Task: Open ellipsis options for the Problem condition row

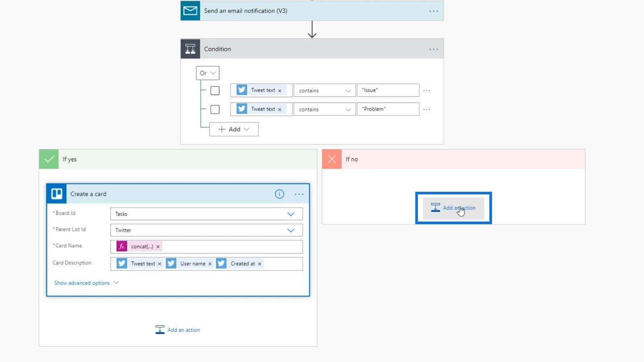Action: tap(427, 109)
